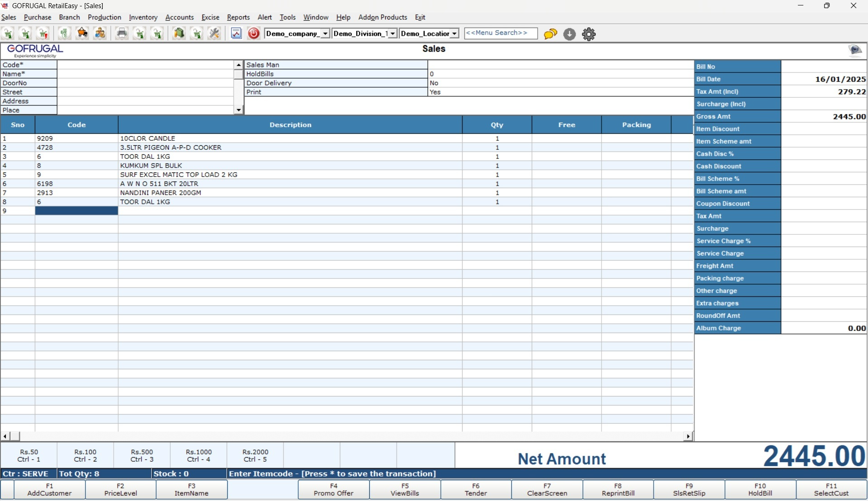Click the yellow chat bubbles icon
Screen dimensions: 868x501
(x=550, y=34)
